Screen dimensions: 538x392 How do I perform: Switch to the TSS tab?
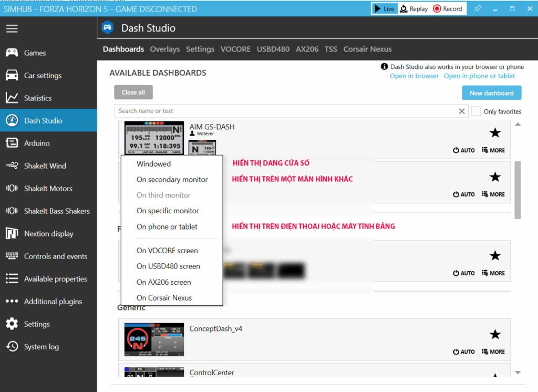331,49
